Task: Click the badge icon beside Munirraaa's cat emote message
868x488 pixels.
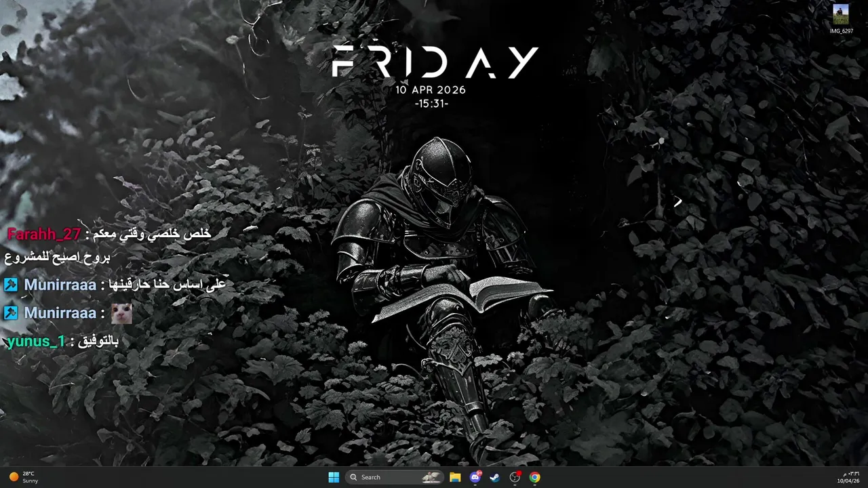Action: point(10,312)
